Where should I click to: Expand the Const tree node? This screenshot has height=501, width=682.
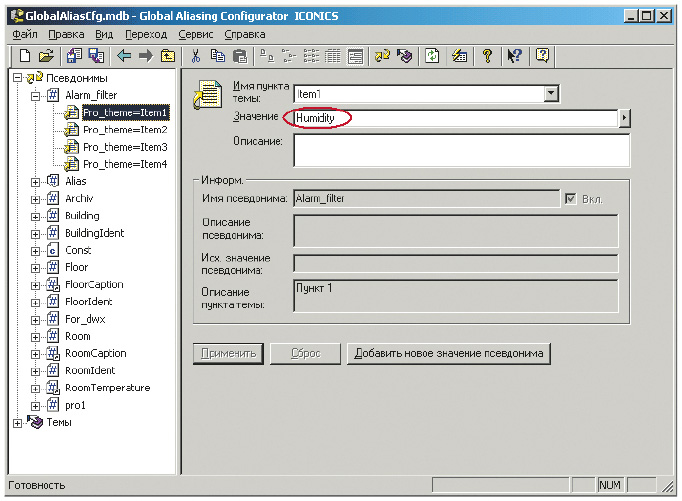point(35,251)
